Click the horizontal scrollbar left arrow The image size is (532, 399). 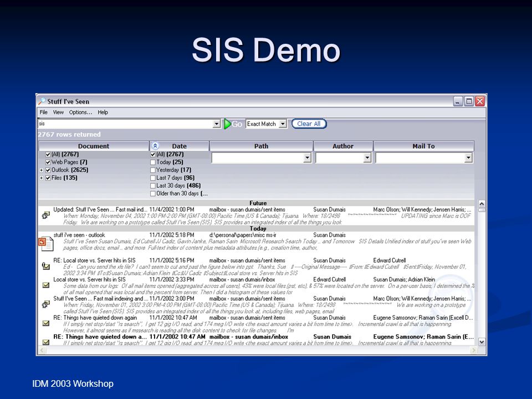tap(42, 350)
